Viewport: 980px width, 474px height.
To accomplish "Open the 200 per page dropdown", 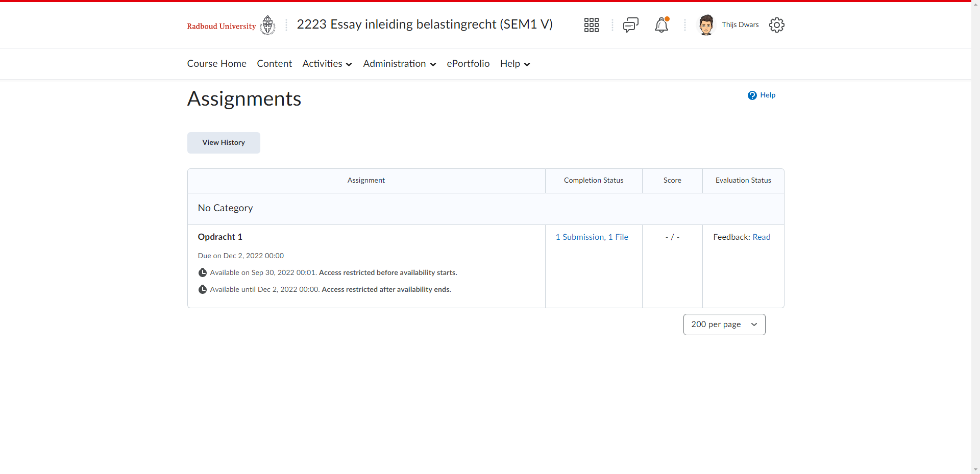I will click(x=724, y=325).
